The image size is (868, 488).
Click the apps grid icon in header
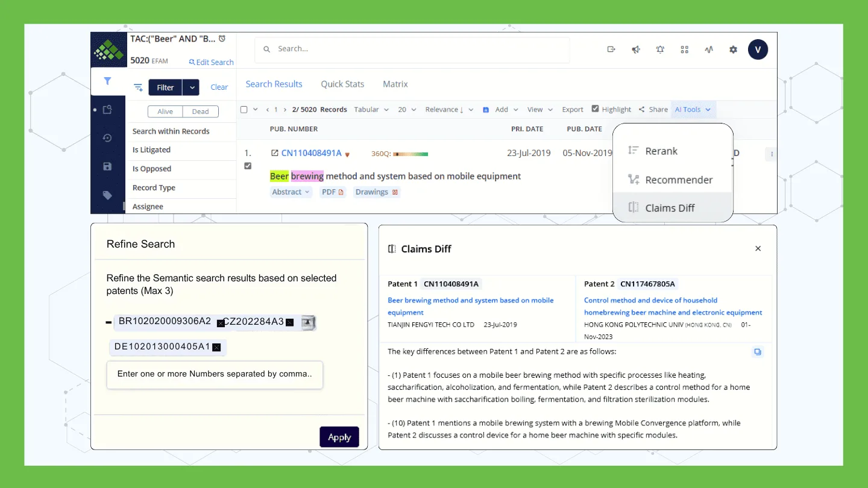pyautogui.click(x=684, y=49)
